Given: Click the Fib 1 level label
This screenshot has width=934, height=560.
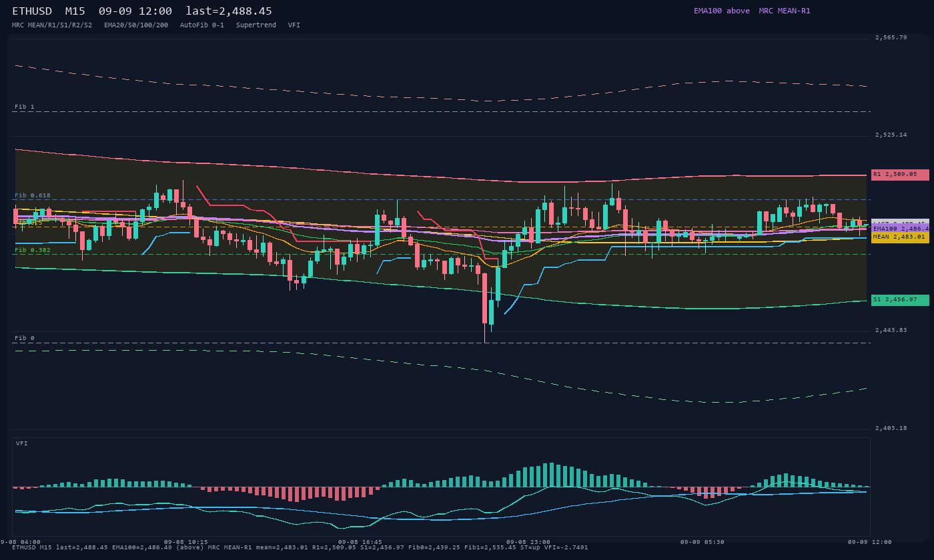Looking at the screenshot, I should [x=25, y=107].
